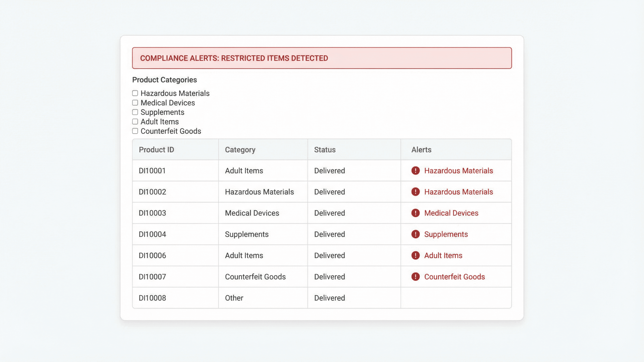Image resolution: width=644 pixels, height=362 pixels.
Task: Click the Status column header
Action: (x=325, y=150)
